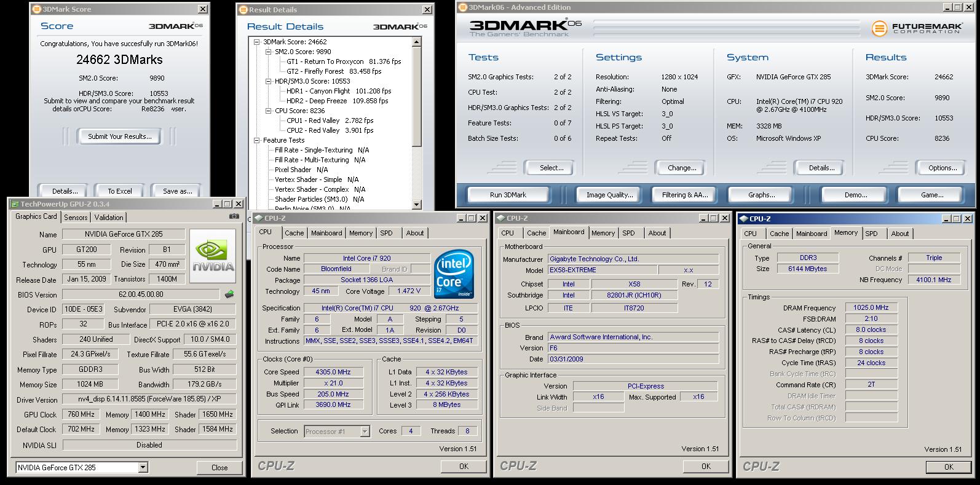Viewport: 980px width, 485px height.
Task: Click the NVIDIA logo in GPU-Z
Action: pos(213,256)
